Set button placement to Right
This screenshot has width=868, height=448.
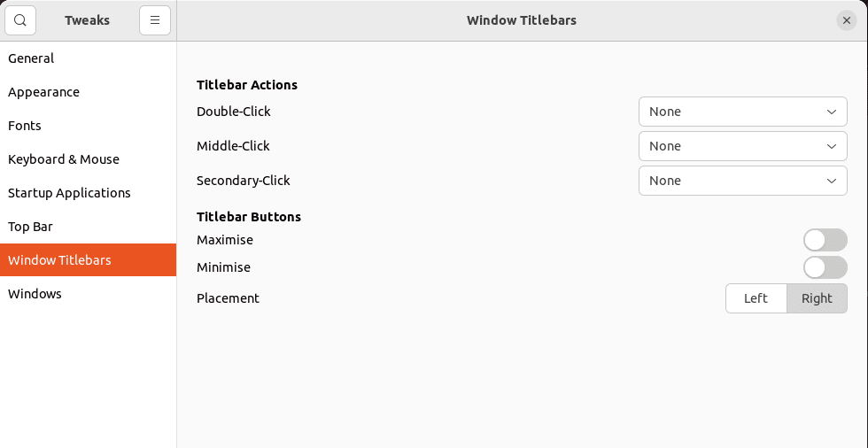pos(817,298)
